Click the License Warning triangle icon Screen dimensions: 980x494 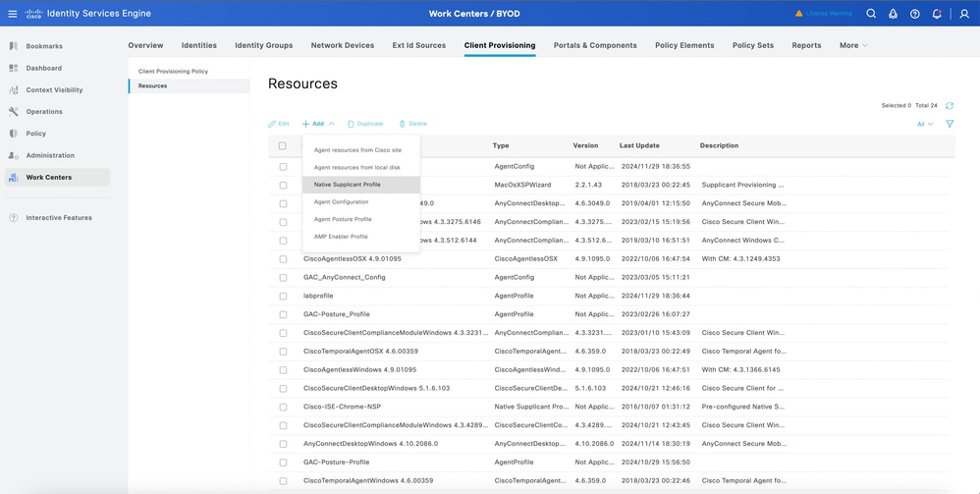click(798, 14)
